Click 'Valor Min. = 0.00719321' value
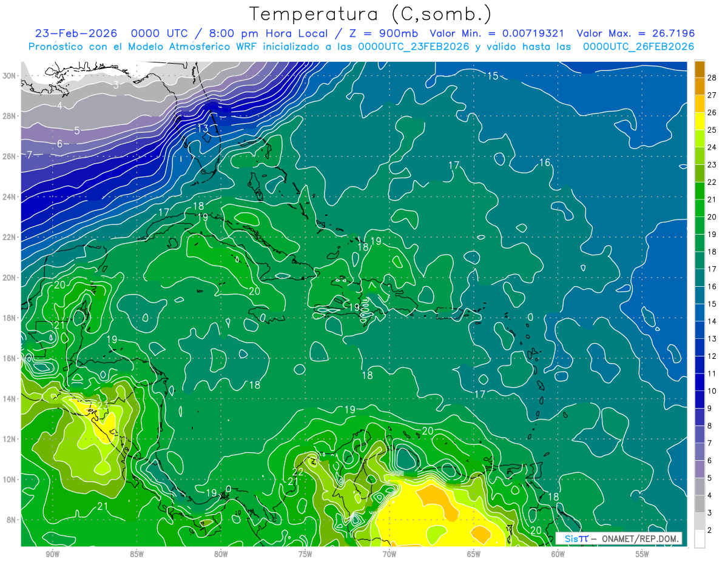 point(497,33)
